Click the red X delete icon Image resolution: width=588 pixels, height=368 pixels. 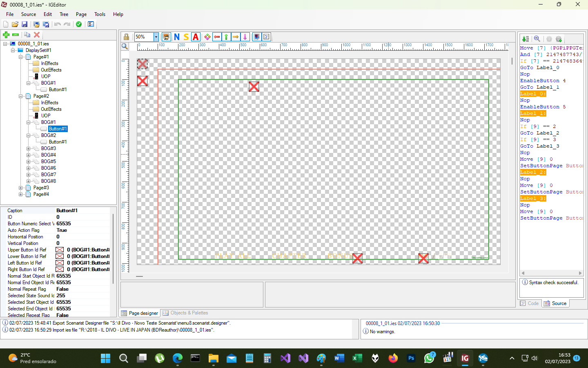[x=37, y=35]
